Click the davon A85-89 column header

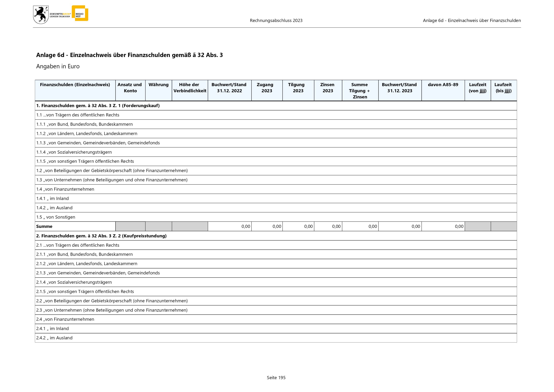click(x=443, y=85)
